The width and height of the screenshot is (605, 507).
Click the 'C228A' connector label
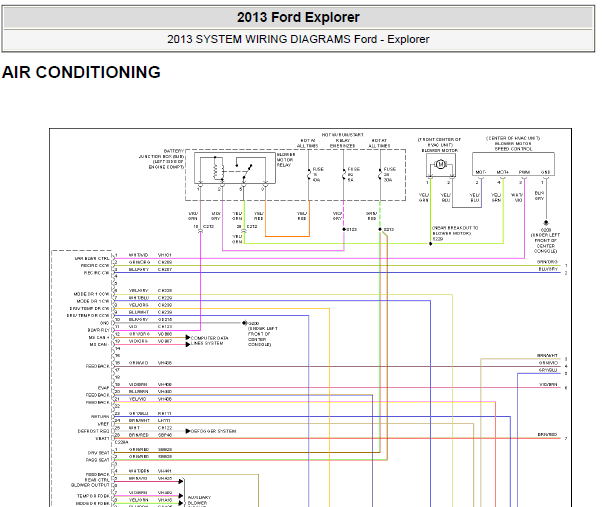122,442
